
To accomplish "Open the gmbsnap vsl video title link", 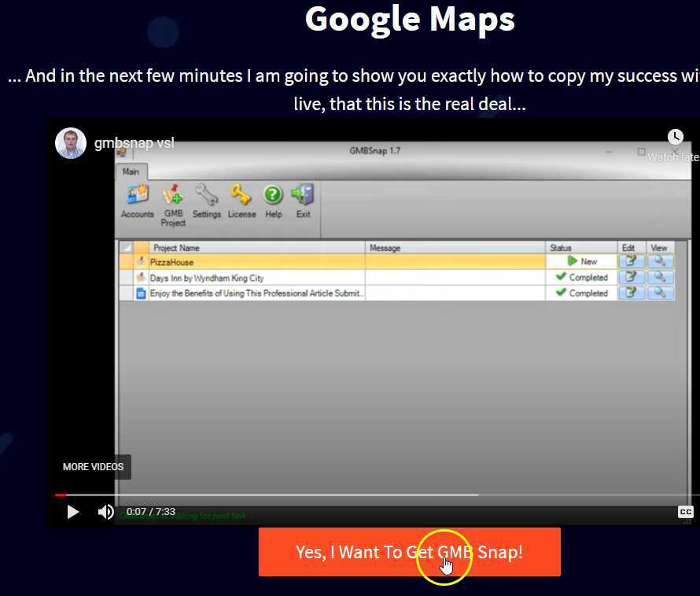I will coord(134,143).
